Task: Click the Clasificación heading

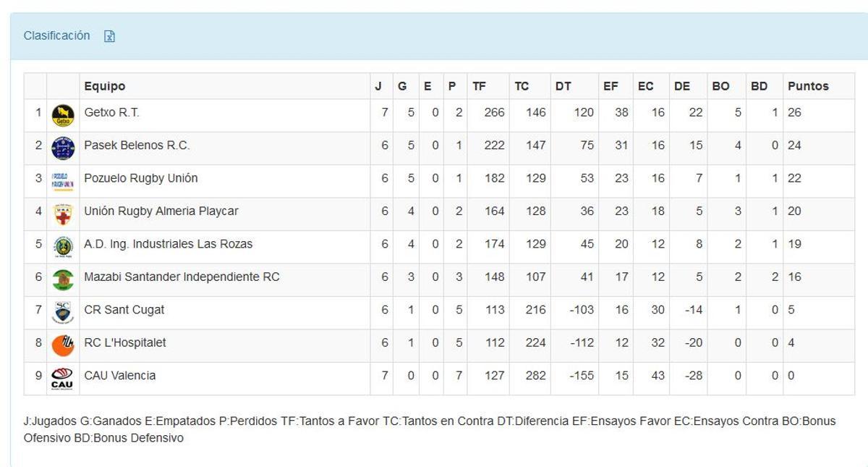Action: (x=56, y=35)
